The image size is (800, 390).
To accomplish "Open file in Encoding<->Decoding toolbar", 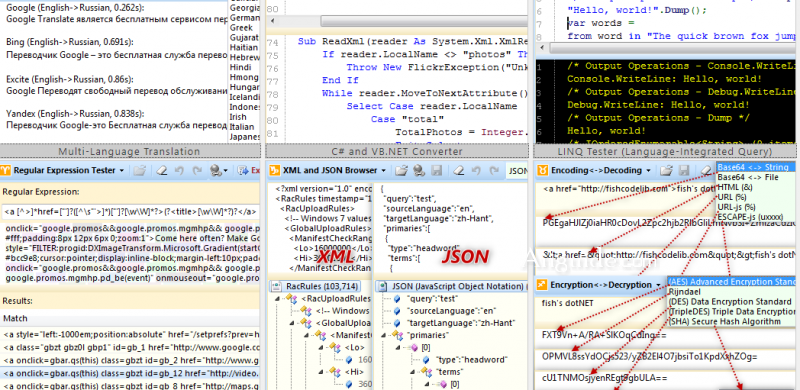I will (x=665, y=170).
